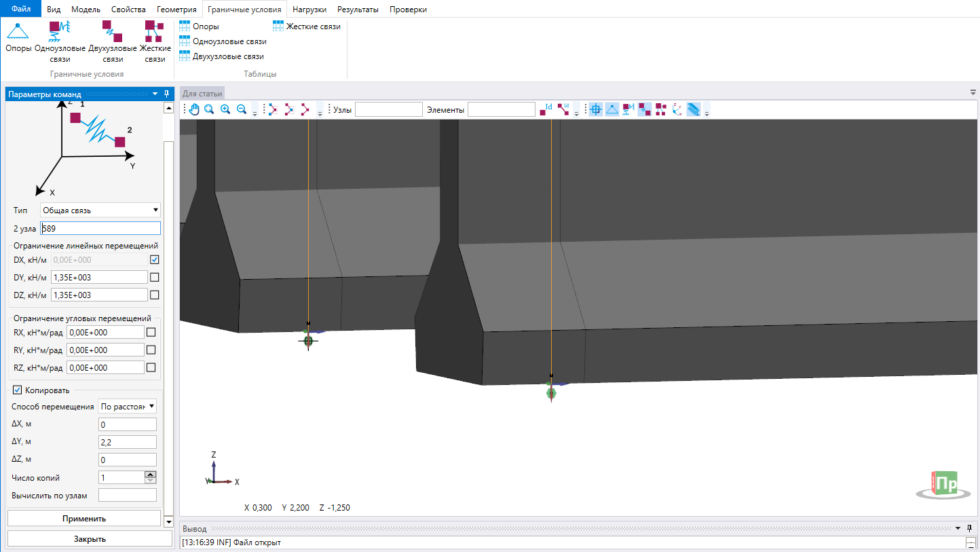Increase Число копий with stepper up
Screen dimensions: 980x552
click(151, 474)
